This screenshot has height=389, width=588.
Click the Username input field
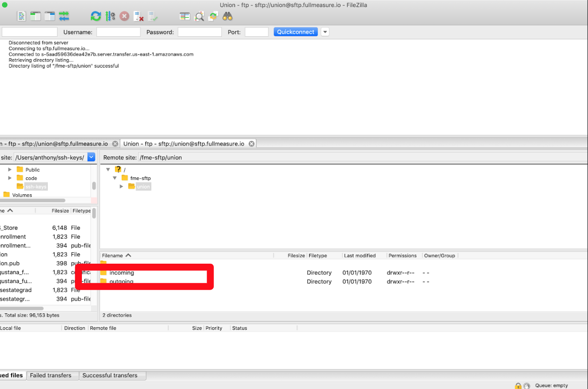point(118,31)
